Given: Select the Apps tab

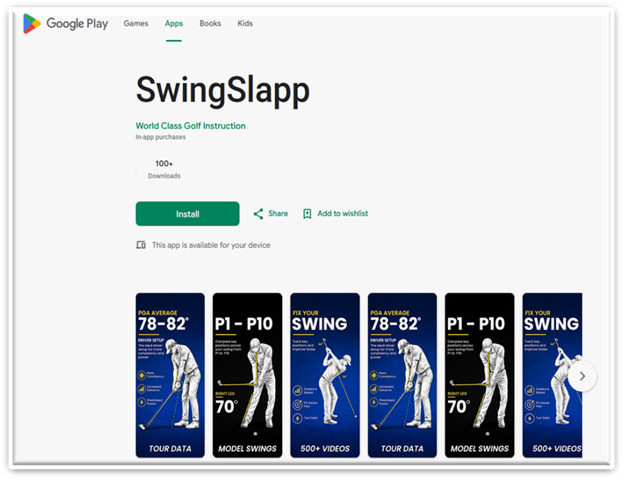Looking at the screenshot, I should click(x=174, y=23).
